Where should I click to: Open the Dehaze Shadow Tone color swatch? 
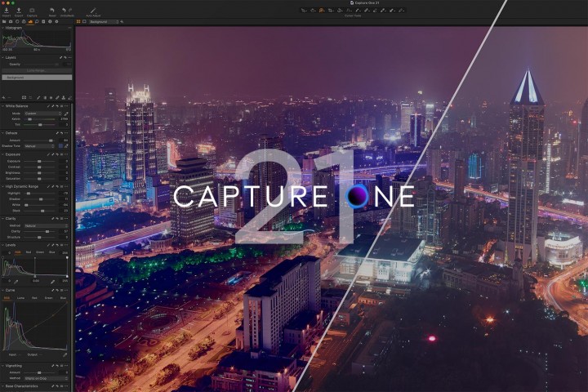tap(60, 145)
